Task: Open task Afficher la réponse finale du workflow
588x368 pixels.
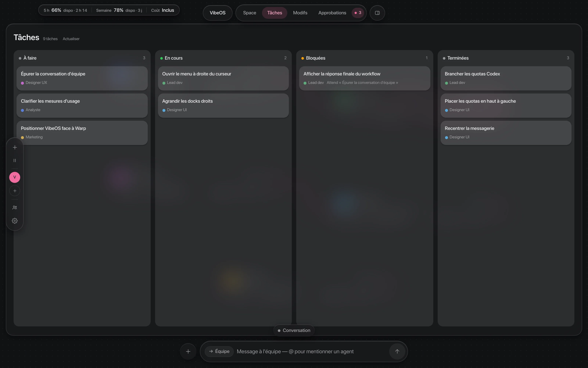Action: (x=365, y=78)
